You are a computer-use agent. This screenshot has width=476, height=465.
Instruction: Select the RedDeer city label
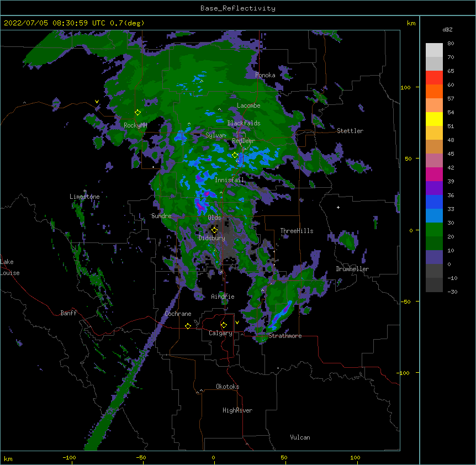[x=244, y=141]
